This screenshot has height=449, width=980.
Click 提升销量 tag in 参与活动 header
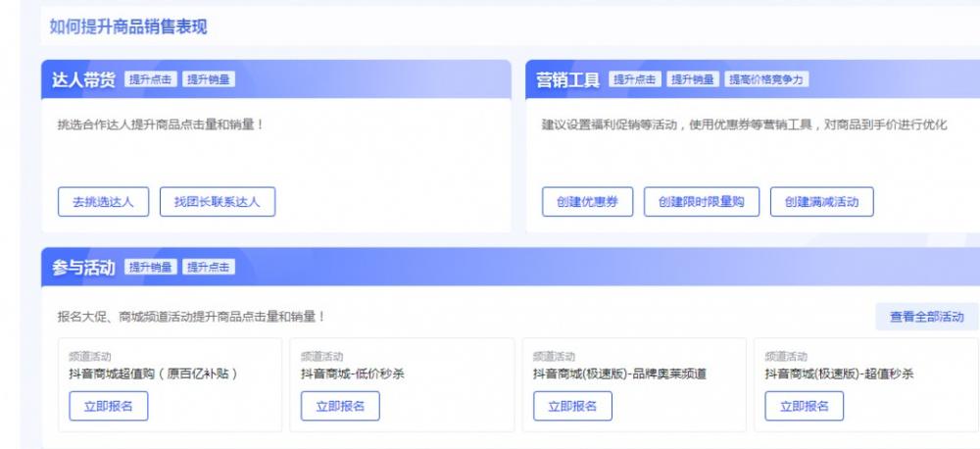(151, 267)
